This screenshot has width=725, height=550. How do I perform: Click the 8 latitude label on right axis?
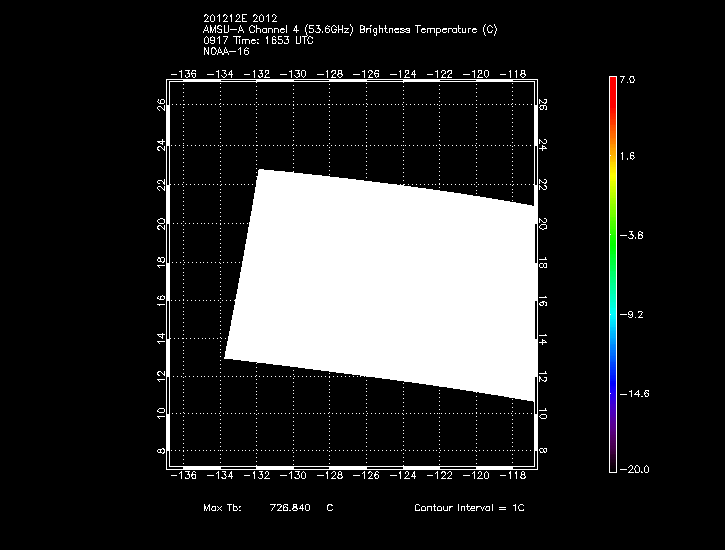(x=543, y=451)
